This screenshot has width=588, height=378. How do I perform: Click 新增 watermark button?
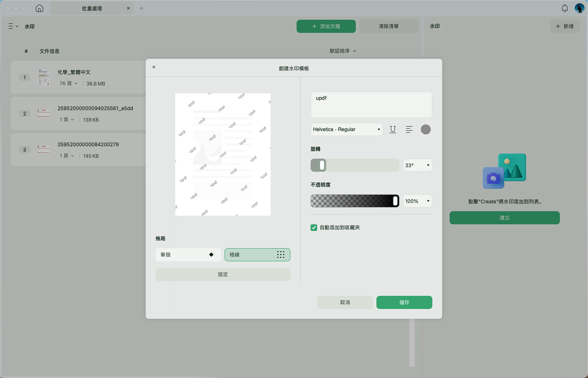coord(564,26)
